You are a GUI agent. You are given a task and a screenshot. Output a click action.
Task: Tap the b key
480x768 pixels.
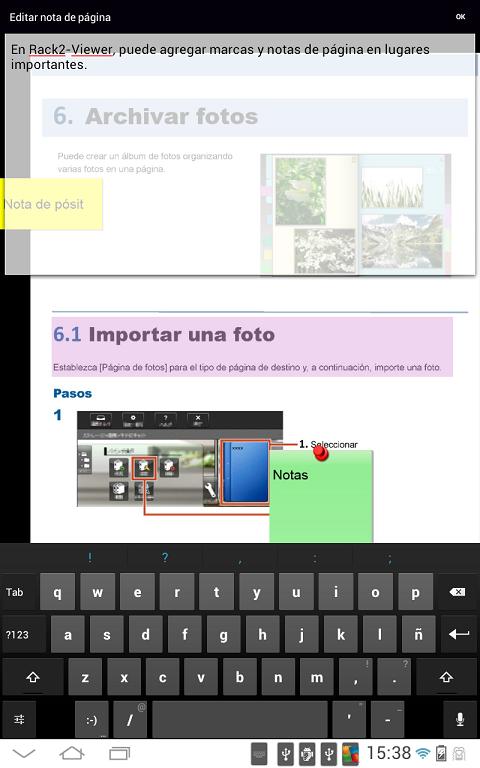tap(240, 677)
